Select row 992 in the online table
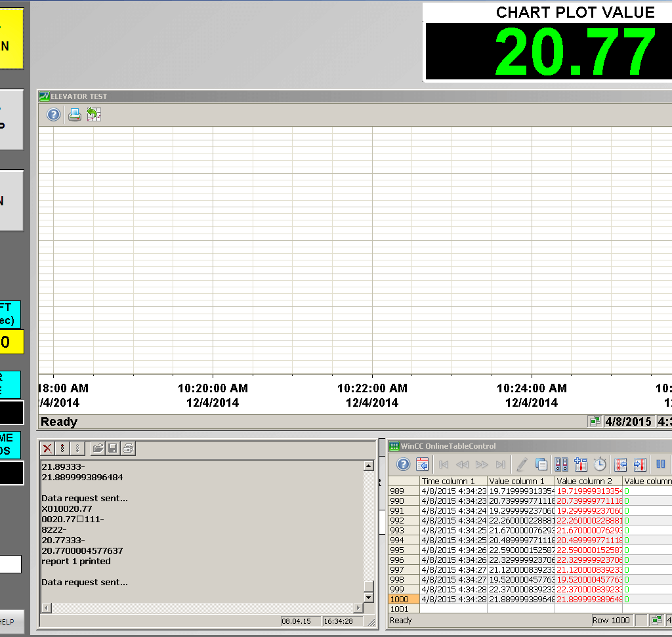Viewport: 672px width, 637px height. (404, 520)
